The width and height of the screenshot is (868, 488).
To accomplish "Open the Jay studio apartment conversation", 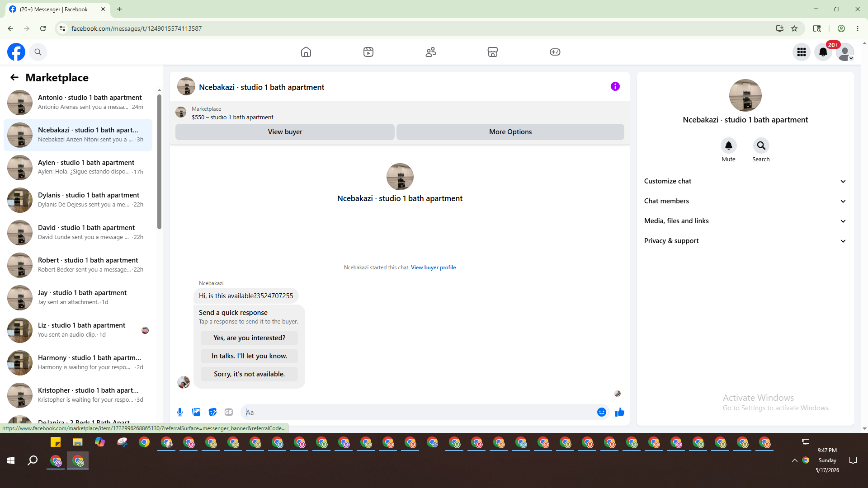I will [78, 298].
